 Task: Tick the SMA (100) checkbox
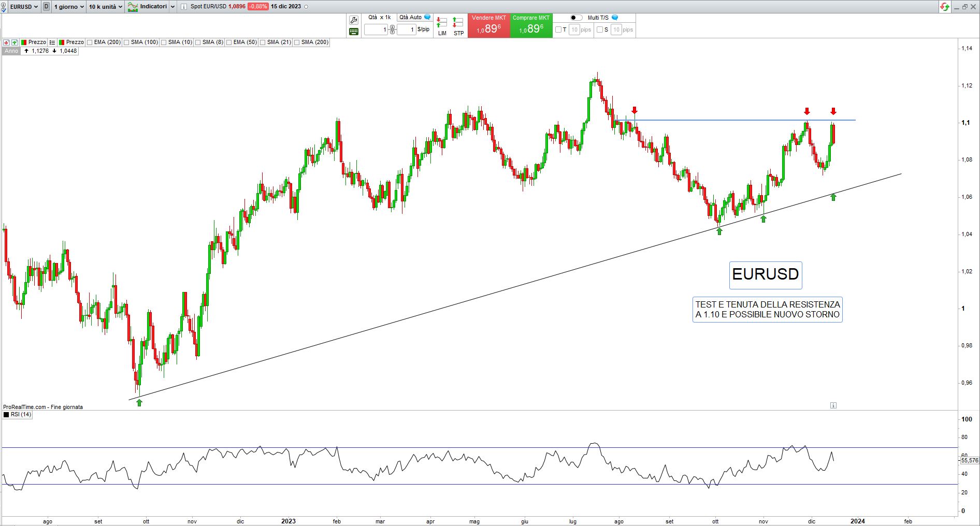[127, 42]
